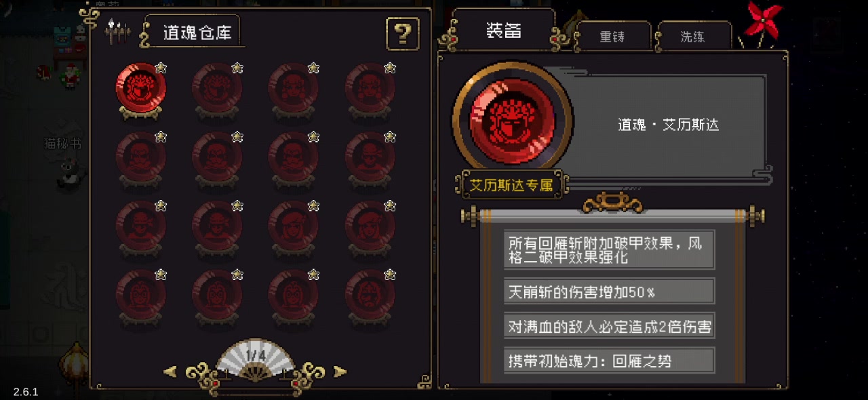
Task: Click the large 艾历斯达 soul emblem
Action: tap(512, 122)
